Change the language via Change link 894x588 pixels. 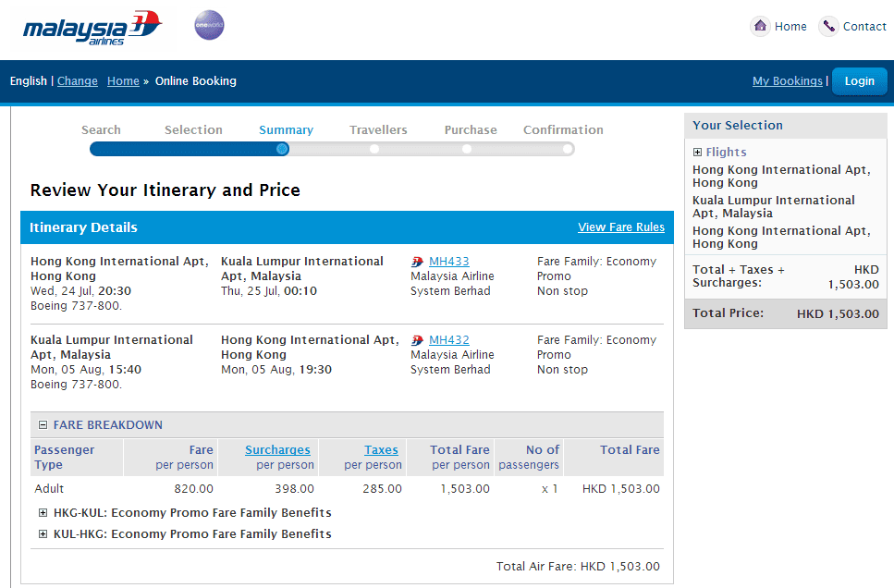[x=77, y=81]
